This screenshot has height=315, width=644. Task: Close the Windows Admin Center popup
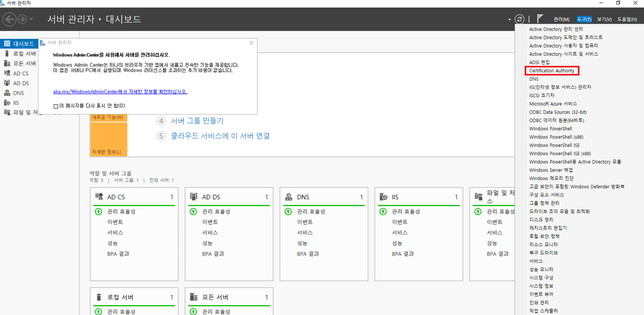click(251, 43)
